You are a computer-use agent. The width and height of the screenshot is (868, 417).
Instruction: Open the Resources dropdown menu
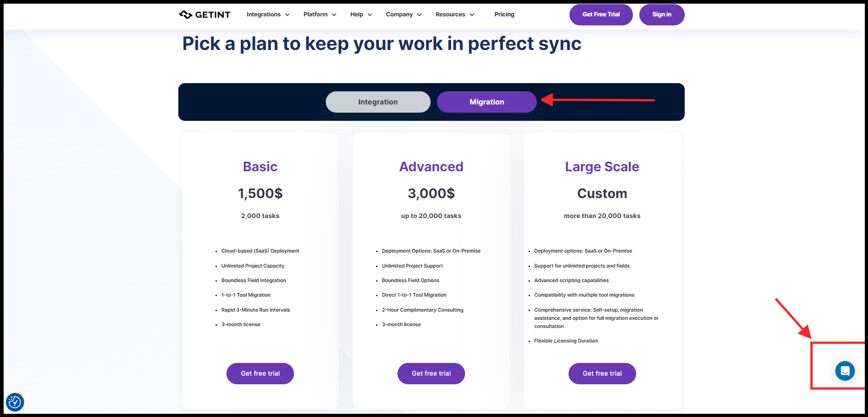click(455, 15)
